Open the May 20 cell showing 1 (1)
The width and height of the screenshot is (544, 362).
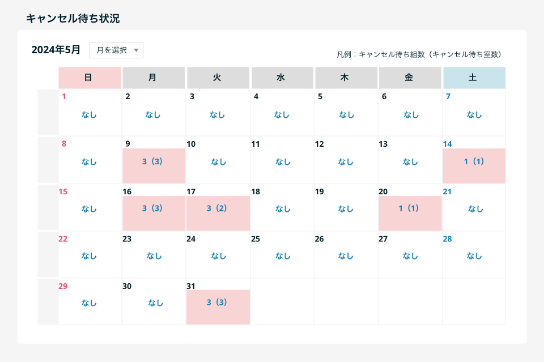[x=410, y=213]
